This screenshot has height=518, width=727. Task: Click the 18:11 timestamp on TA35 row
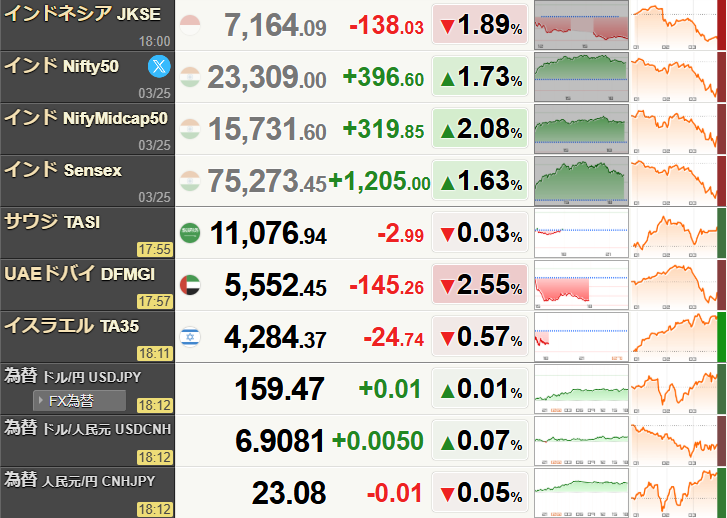coord(155,354)
